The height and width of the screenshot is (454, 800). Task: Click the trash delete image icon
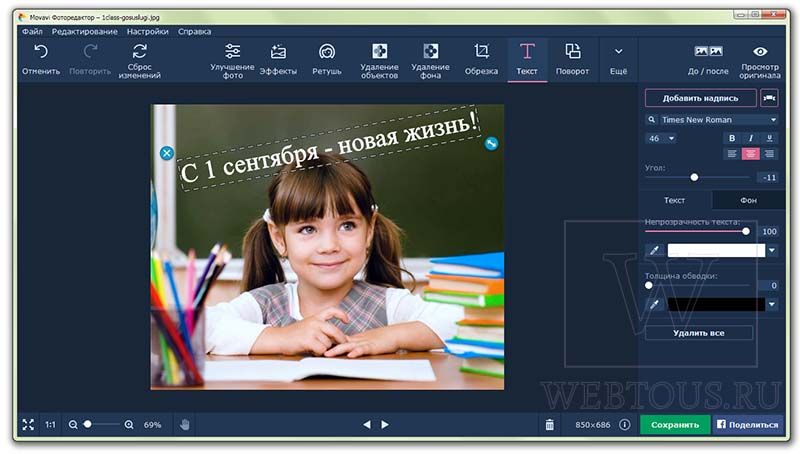549,424
